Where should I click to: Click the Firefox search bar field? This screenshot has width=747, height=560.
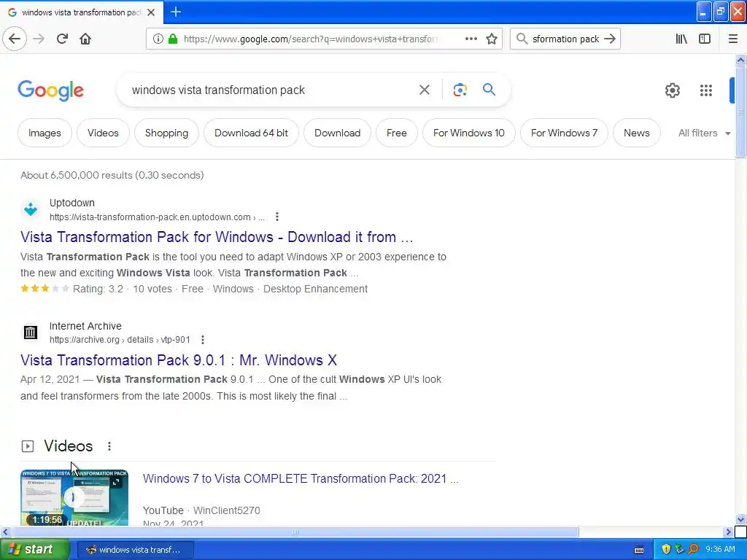coord(565,39)
